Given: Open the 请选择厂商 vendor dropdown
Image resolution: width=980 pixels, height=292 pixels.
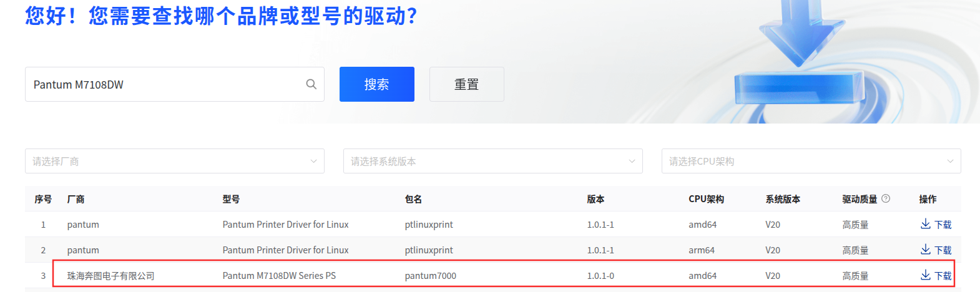Looking at the screenshot, I should point(175,161).
